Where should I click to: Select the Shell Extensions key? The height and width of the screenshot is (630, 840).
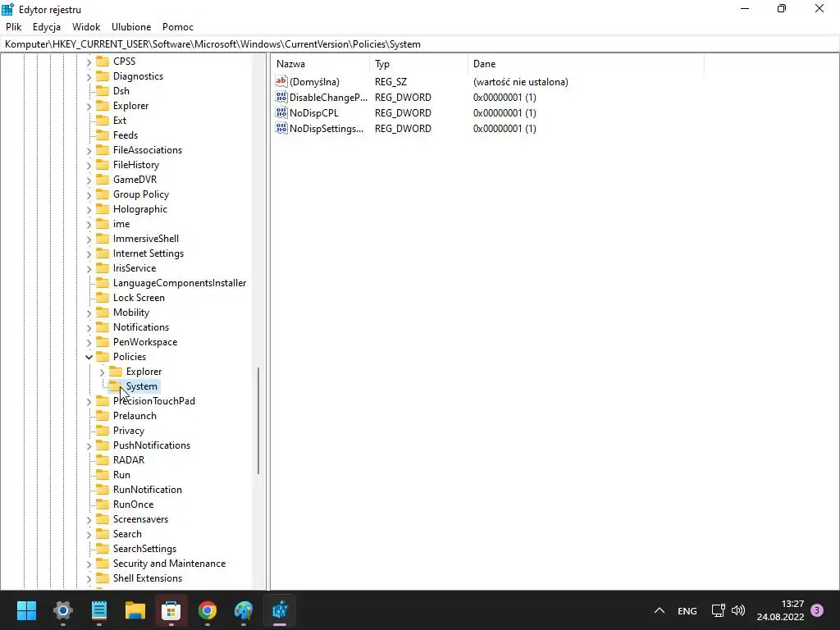[x=148, y=578]
